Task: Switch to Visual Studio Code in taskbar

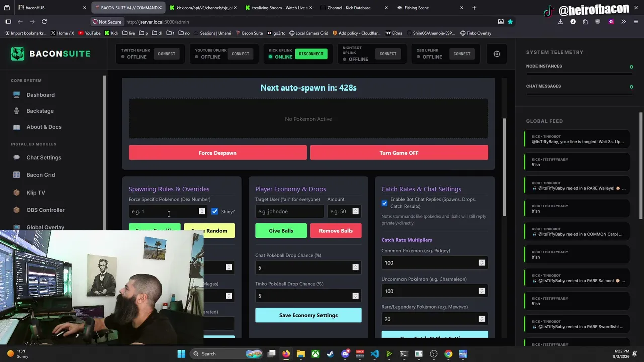Action: pyautogui.click(x=374, y=354)
